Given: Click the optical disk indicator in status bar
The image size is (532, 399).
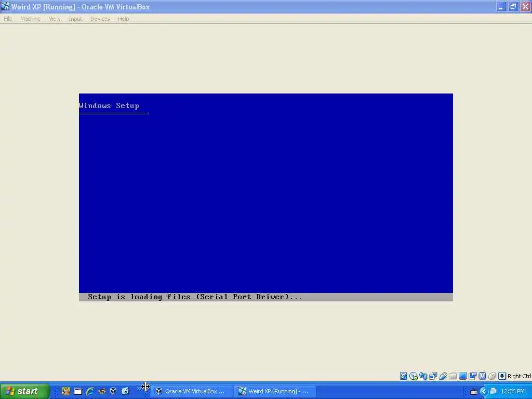Looking at the screenshot, I should [x=413, y=376].
